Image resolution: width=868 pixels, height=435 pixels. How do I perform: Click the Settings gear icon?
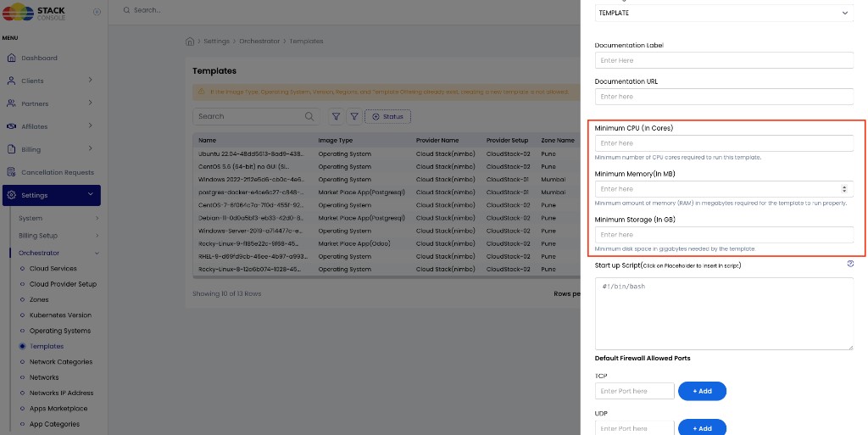(11, 195)
